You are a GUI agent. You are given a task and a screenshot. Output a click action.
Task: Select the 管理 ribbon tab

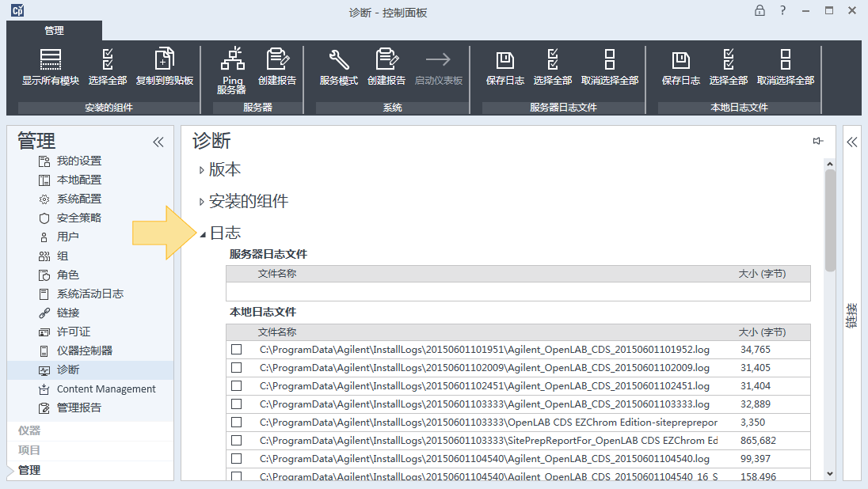click(x=54, y=30)
